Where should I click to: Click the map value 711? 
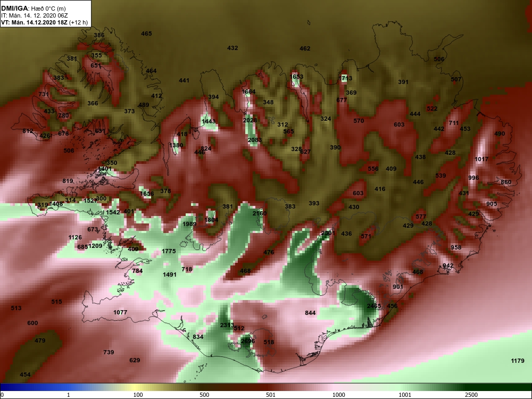454,123
